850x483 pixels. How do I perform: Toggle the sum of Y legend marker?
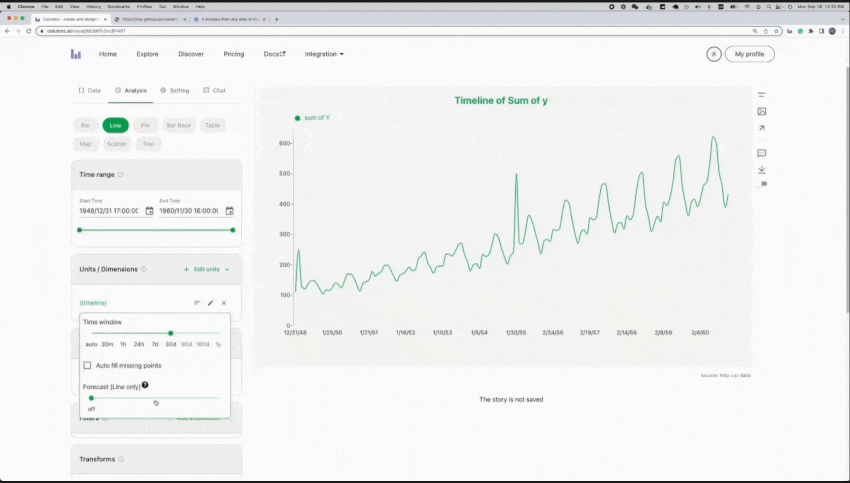[x=297, y=118]
